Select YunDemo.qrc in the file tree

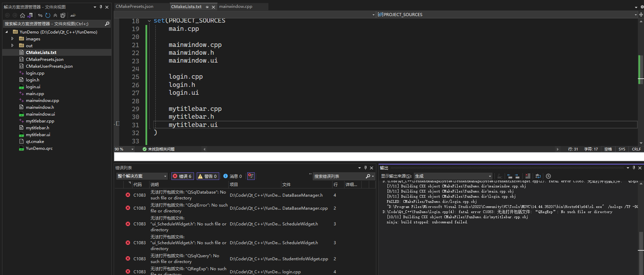tap(39, 148)
